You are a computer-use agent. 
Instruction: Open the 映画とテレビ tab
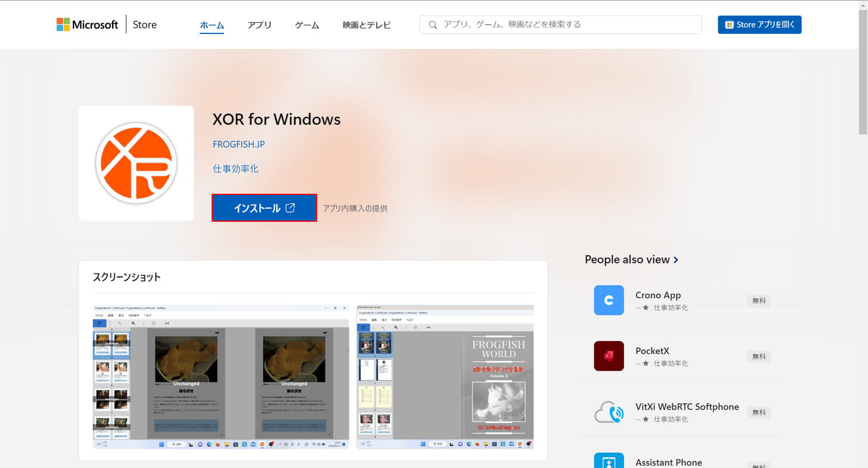[367, 25]
